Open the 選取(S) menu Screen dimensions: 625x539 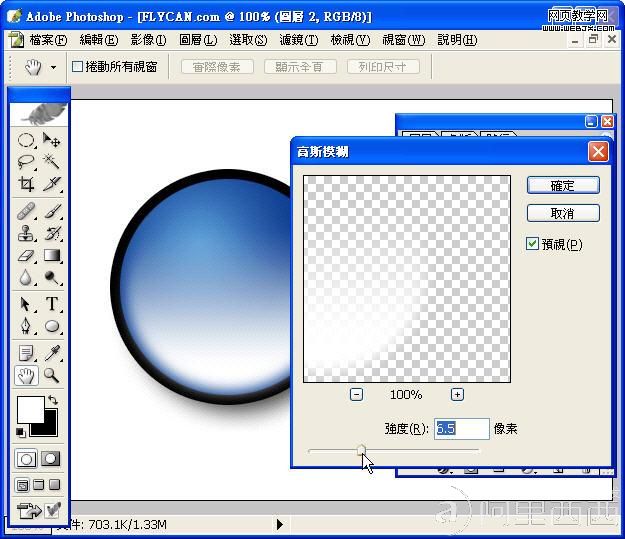248,40
